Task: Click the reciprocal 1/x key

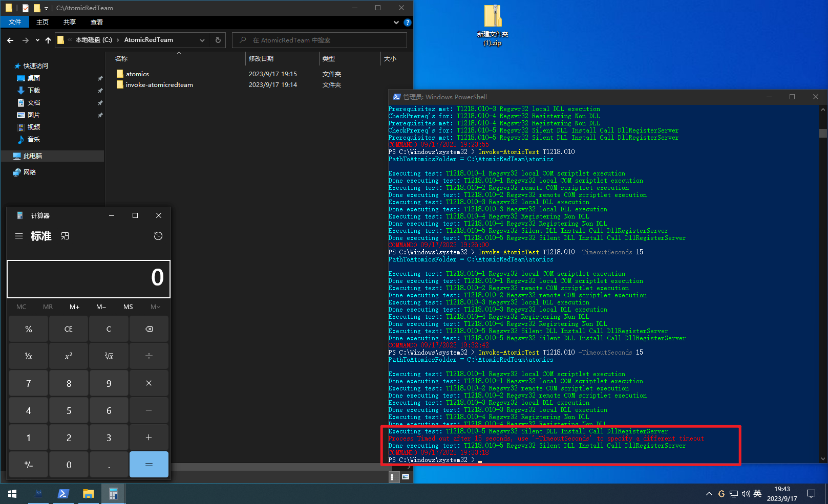Action: 29,356
